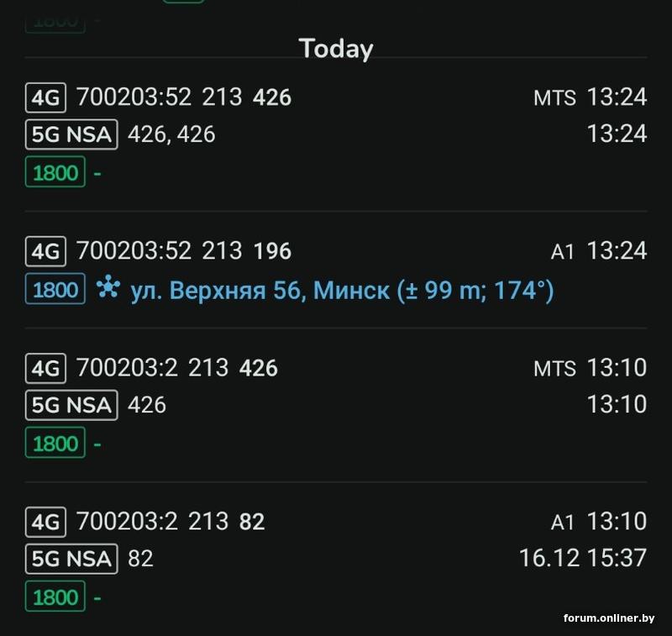The width and height of the screenshot is (672, 636).
Task: Tap the MTS operator label at 13:10
Action: (554, 369)
